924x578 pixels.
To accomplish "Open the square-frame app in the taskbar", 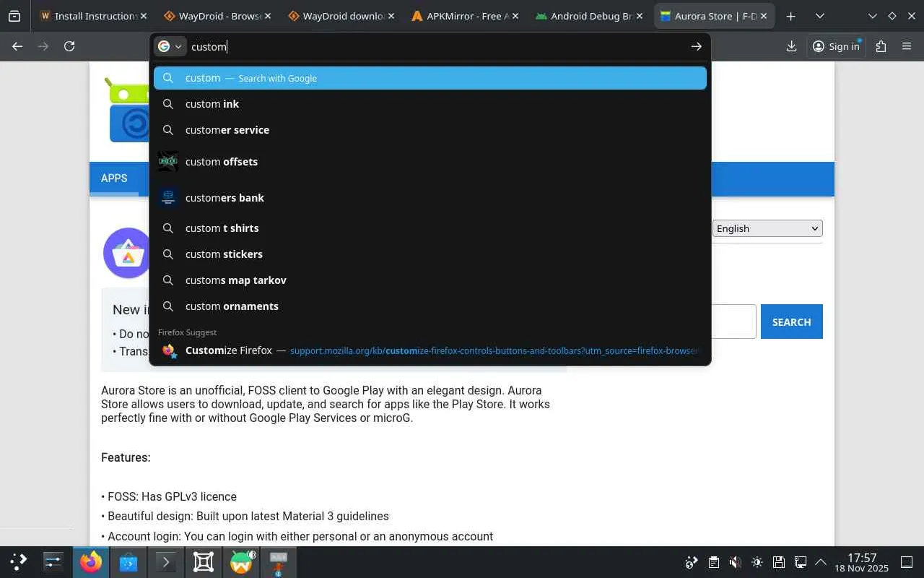I will pos(204,561).
